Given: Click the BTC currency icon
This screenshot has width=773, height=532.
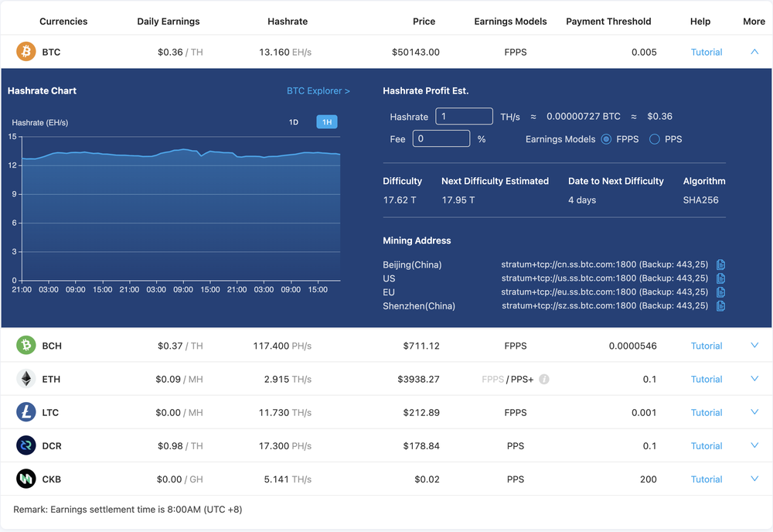Looking at the screenshot, I should 26,51.
